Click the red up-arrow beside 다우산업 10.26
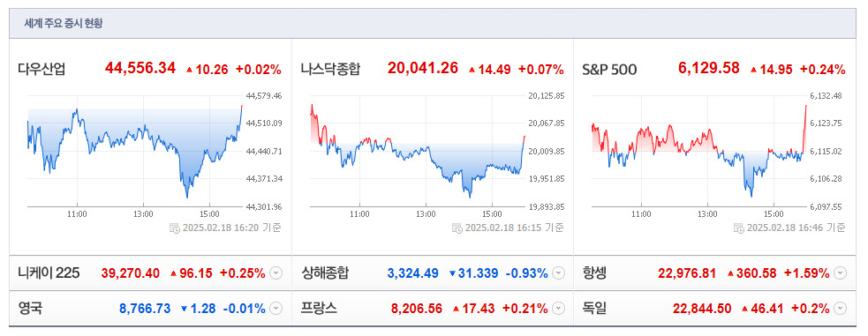 [x=189, y=71]
